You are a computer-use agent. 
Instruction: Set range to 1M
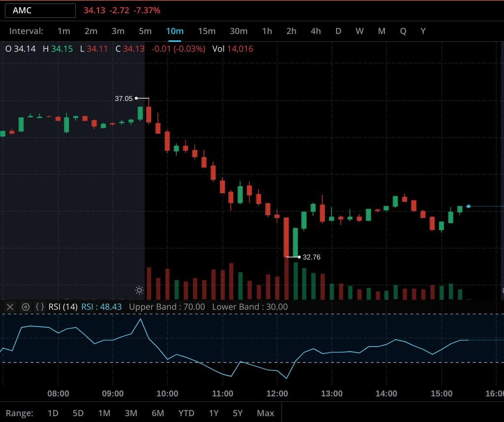[104, 413]
